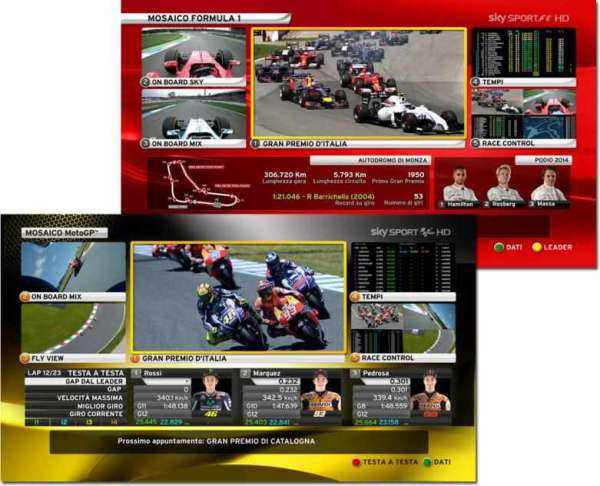Screen dimensions: 600x486
Task: Select number 5 icon beside Formula 1 RACE CONTROL
Action: click(x=476, y=143)
